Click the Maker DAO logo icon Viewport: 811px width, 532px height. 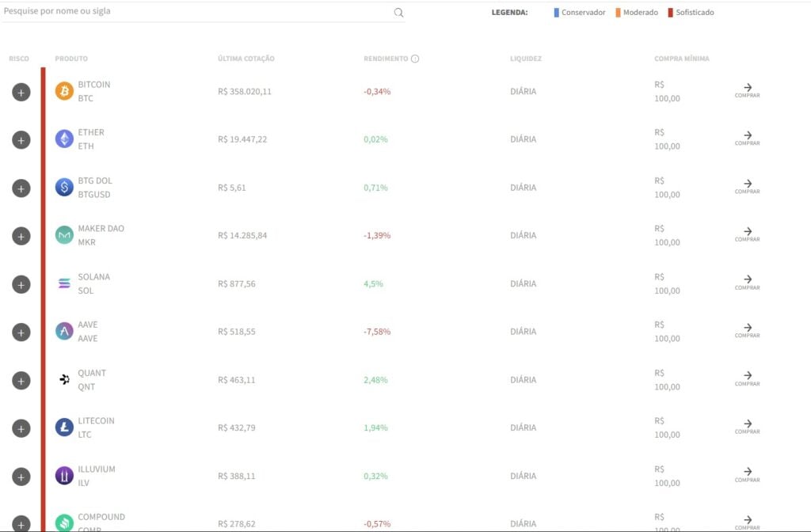pos(64,235)
